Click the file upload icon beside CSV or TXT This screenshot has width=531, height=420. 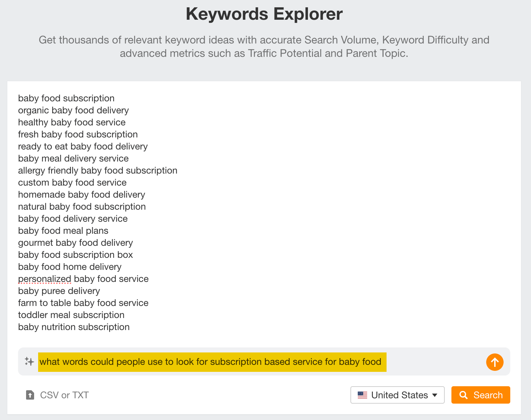click(30, 395)
